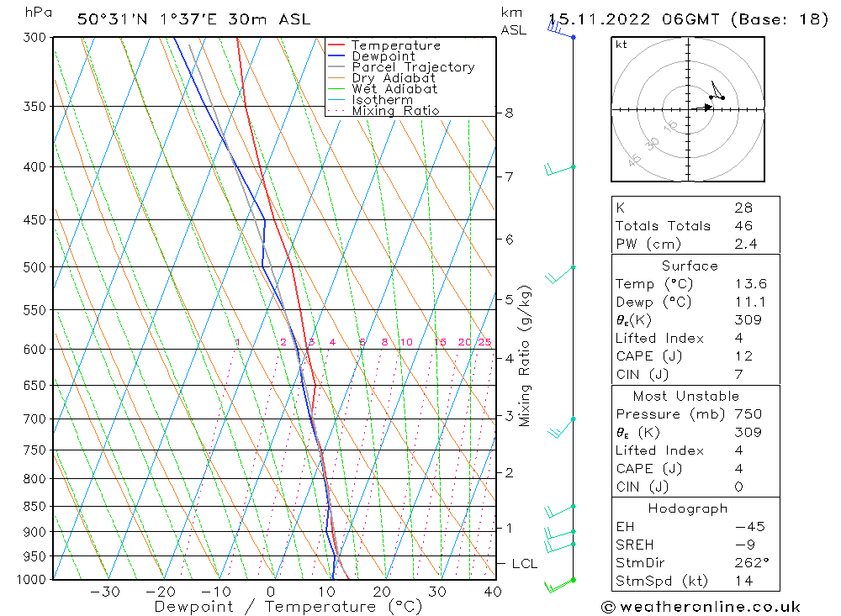The height and width of the screenshot is (616, 841).
Task: Click the Dewpoint / Temperature axis title
Action: click(288, 607)
